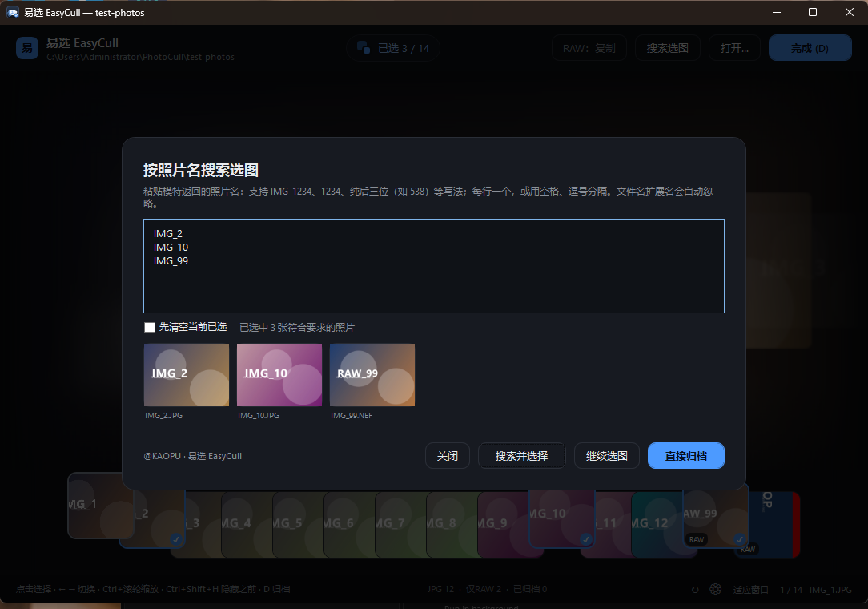
Task: Click the 搜索选图 header button
Action: 668,48
